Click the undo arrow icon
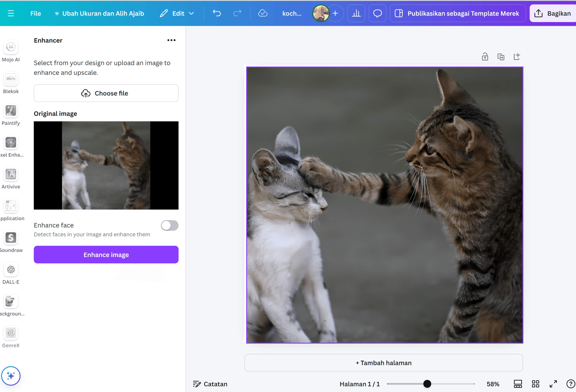576x392 pixels. coord(217,13)
